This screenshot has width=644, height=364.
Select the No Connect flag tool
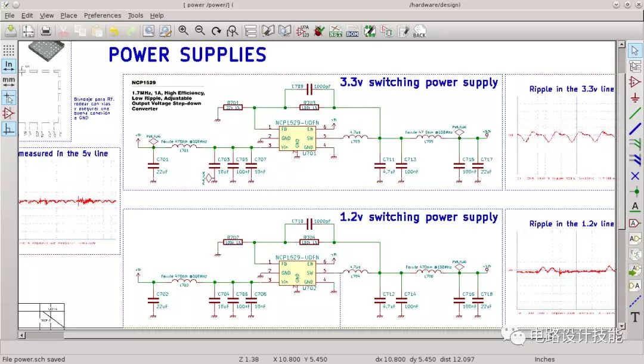click(x=635, y=175)
